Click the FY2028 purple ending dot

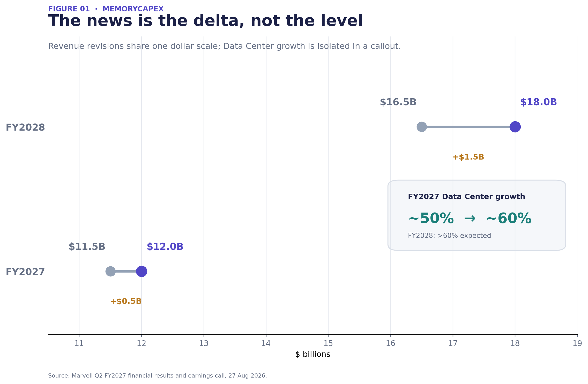point(515,127)
